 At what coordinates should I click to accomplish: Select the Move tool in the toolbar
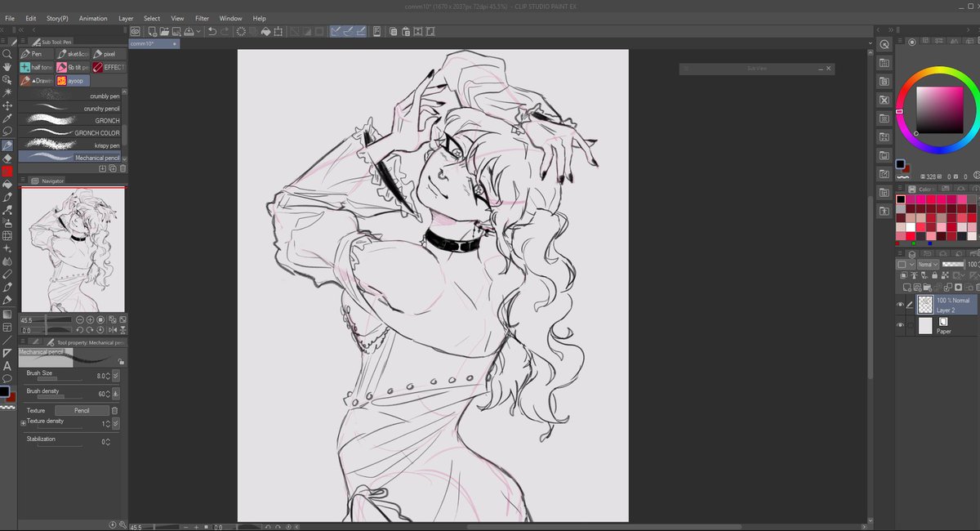point(7,105)
